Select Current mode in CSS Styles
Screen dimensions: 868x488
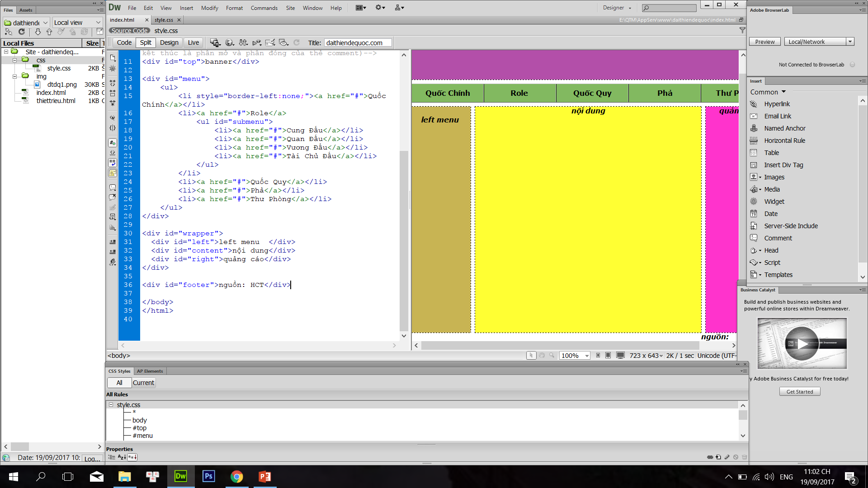(143, 383)
